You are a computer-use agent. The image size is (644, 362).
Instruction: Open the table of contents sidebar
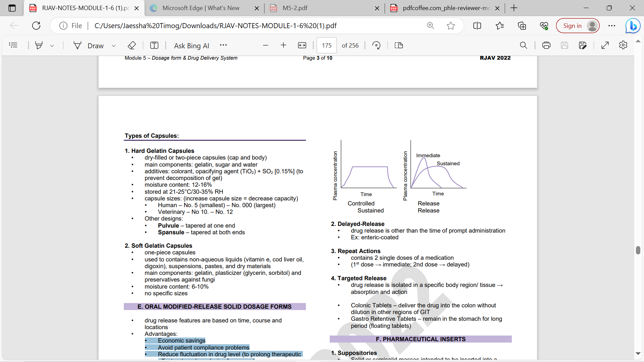(x=13, y=45)
